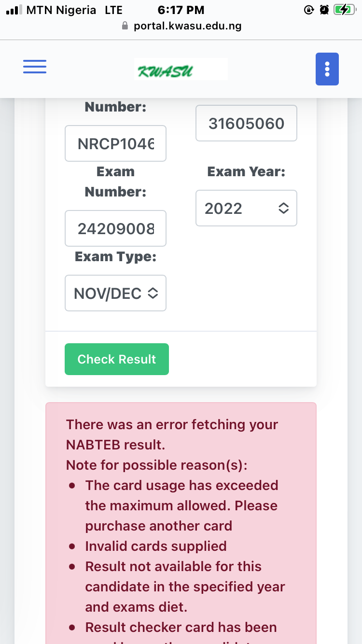Image resolution: width=362 pixels, height=644 pixels.
Task: Focus the field containing 31605060
Action: coord(246,123)
